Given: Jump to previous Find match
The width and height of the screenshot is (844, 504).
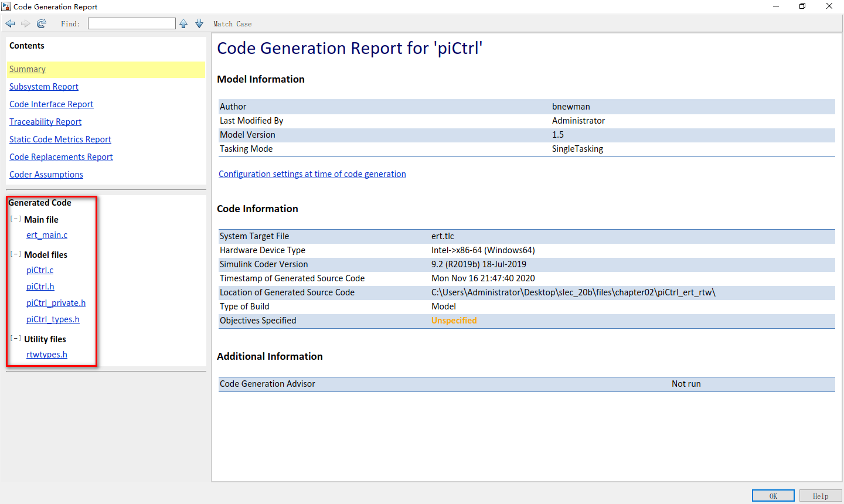Looking at the screenshot, I should tap(183, 23).
